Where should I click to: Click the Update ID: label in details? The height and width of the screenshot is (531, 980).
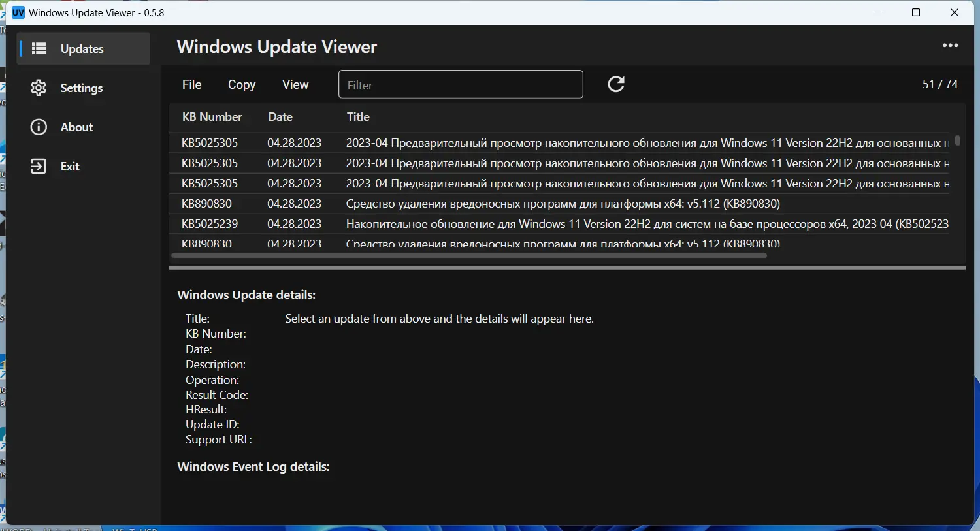pyautogui.click(x=212, y=425)
